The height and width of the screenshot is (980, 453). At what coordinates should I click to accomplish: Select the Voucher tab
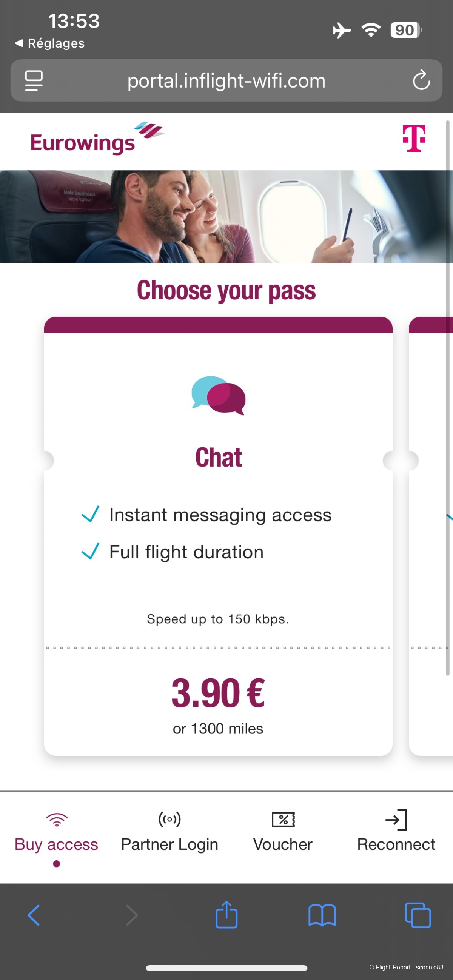[x=283, y=832]
